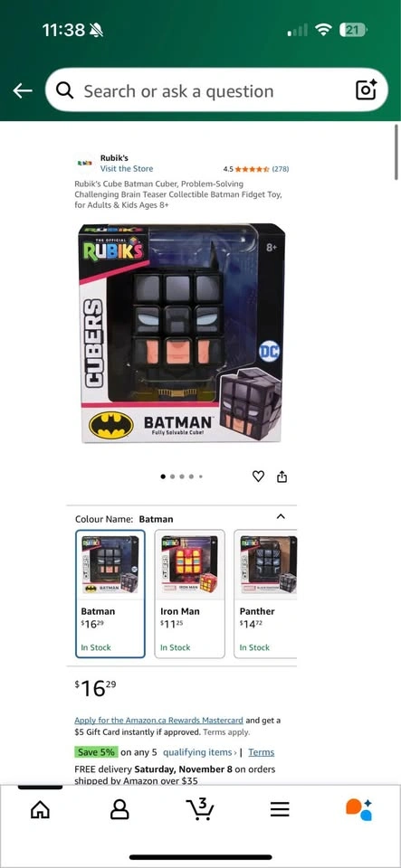Image resolution: width=401 pixels, height=868 pixels.
Task: Tap the magnifying glass search icon
Action: (x=65, y=90)
